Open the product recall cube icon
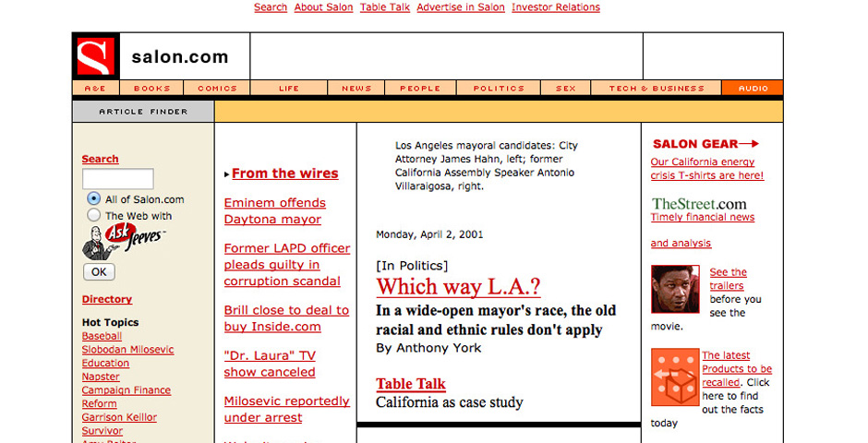Image resolution: width=868 pixels, height=443 pixels. (675, 377)
